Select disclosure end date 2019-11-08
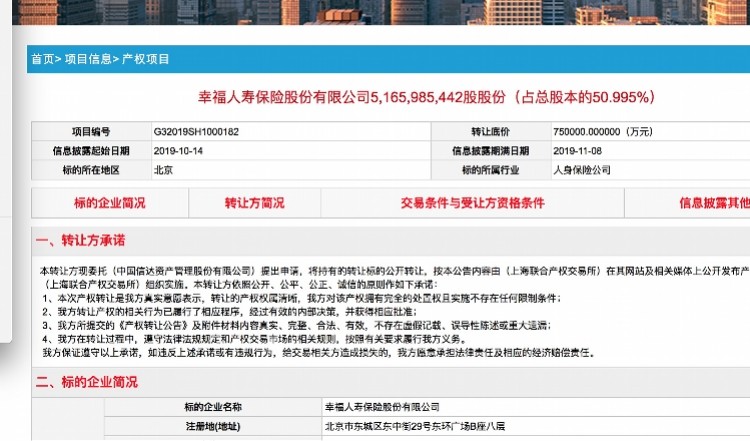The height and width of the screenshot is (441, 750). [577, 151]
